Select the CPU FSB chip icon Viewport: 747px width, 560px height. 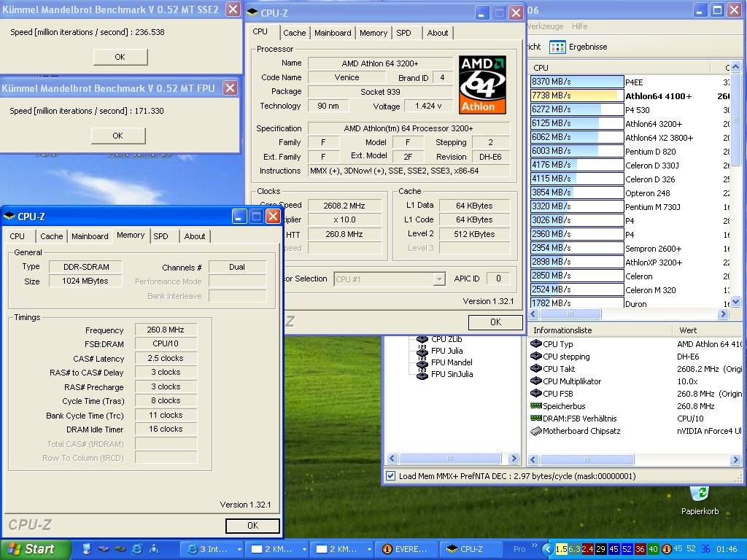(536, 393)
